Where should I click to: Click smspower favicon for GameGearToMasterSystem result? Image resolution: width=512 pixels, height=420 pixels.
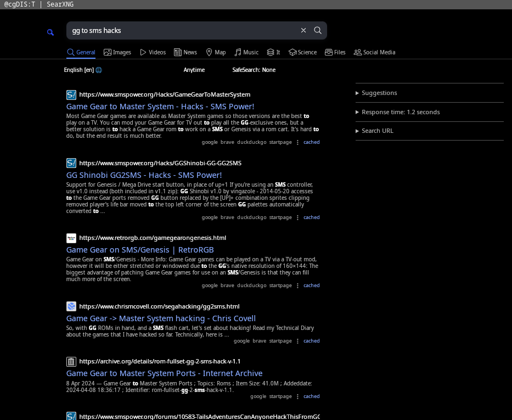tap(71, 95)
